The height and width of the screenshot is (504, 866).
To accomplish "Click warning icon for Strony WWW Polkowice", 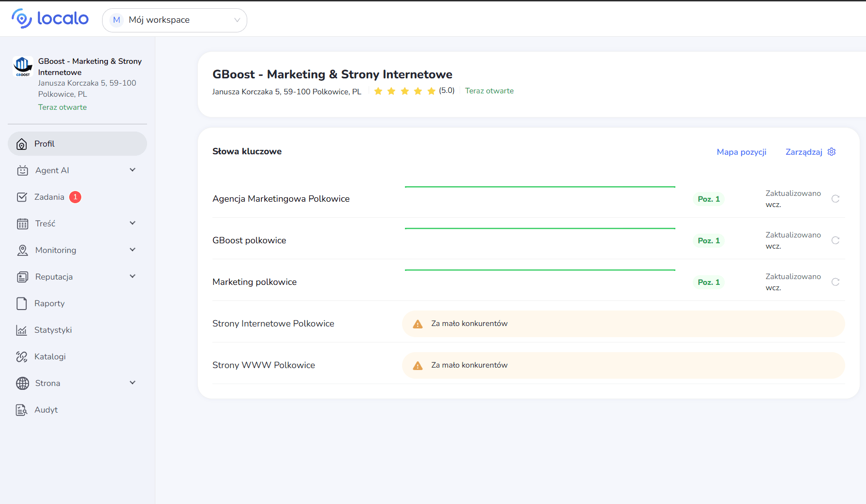I will pyautogui.click(x=418, y=366).
